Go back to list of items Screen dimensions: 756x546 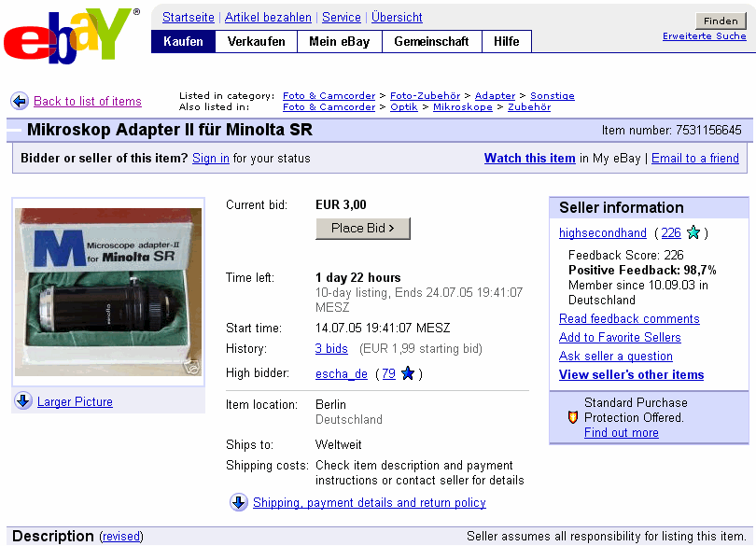[88, 102]
